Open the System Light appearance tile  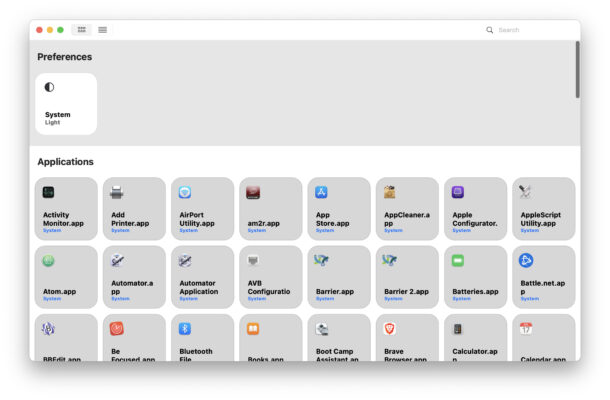66,104
